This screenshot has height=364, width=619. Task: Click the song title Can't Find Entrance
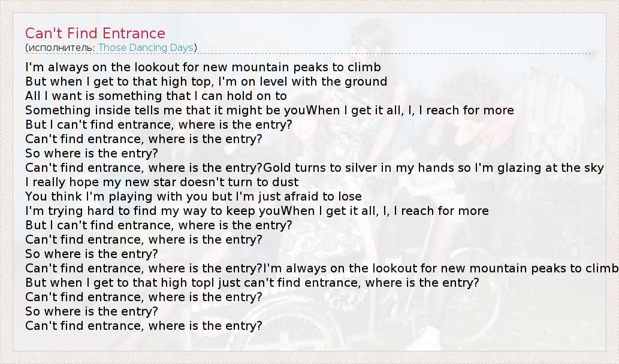pos(95,33)
